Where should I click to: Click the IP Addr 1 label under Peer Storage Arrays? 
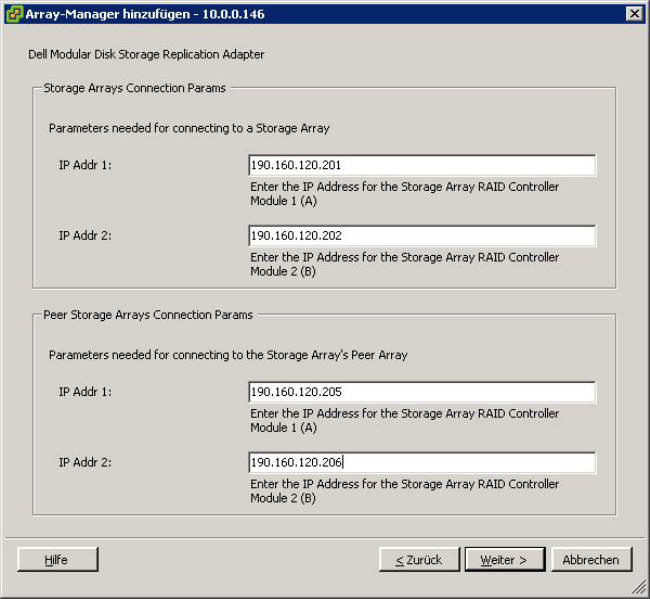point(85,392)
